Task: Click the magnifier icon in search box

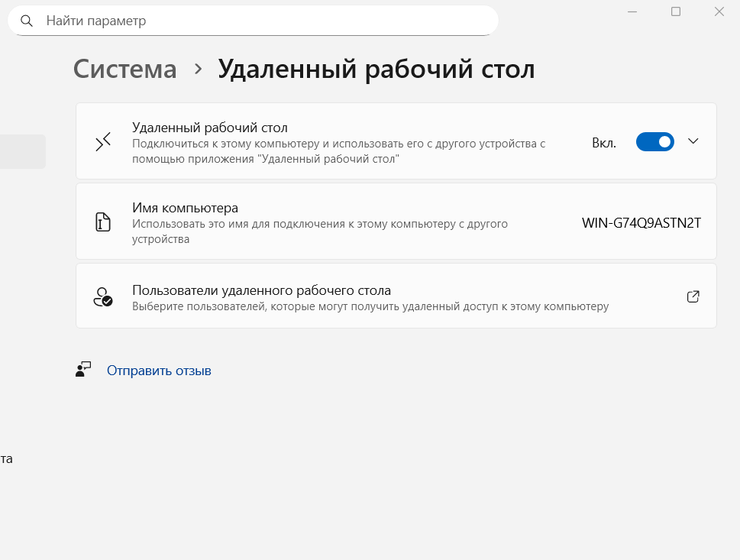Action: tap(27, 21)
